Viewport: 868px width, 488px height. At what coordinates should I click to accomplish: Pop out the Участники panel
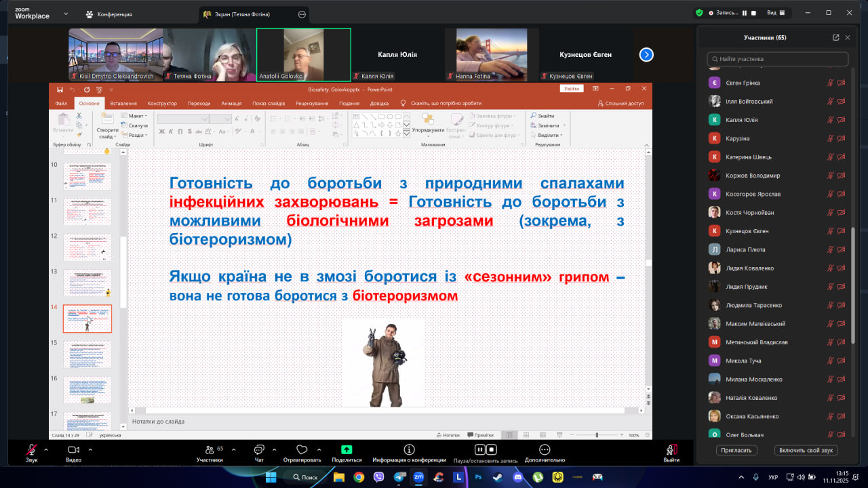point(835,37)
